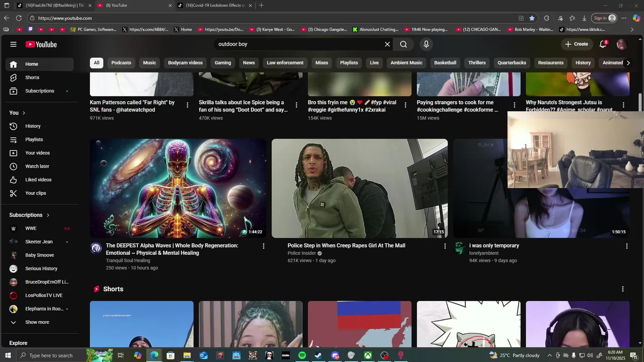Show more chips with right arrow
This screenshot has height=362, width=644.
tap(628, 63)
